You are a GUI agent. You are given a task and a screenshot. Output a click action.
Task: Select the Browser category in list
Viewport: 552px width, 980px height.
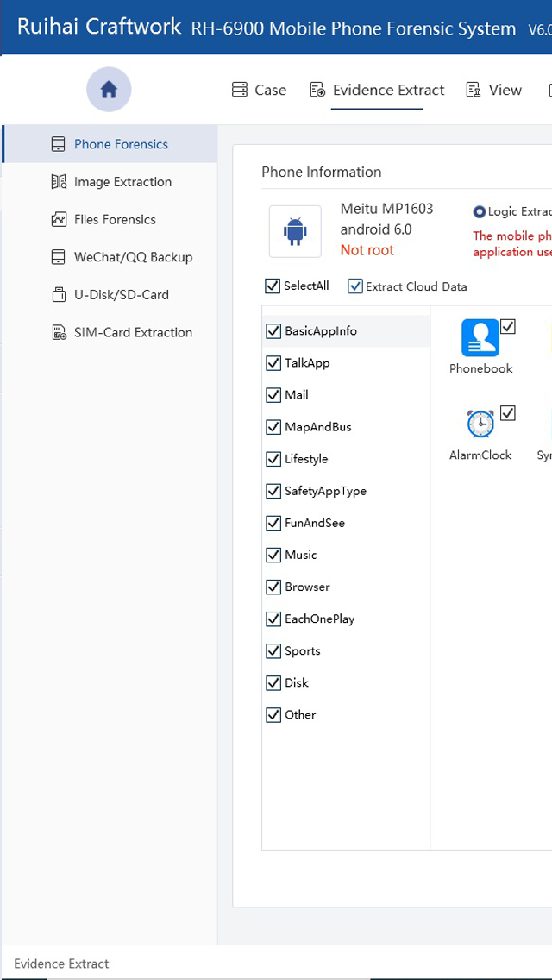pyautogui.click(x=307, y=587)
